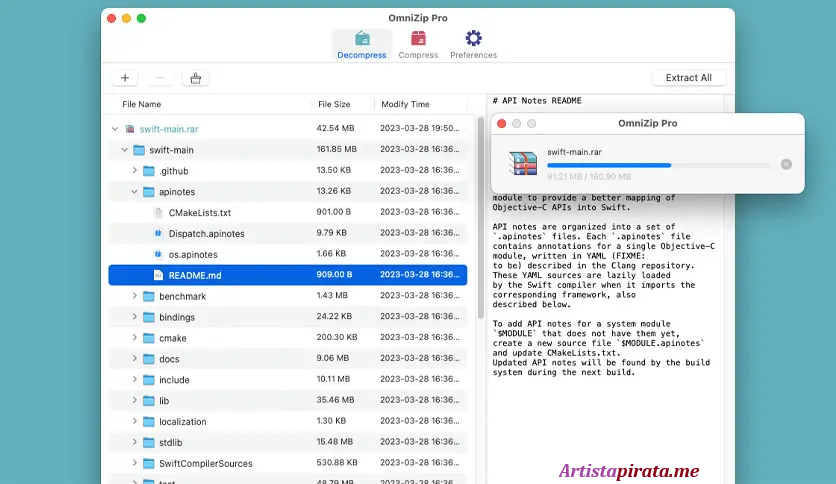Click the 91.21 MB / 160.90 MB progress text
836x484 pixels.
(x=589, y=176)
